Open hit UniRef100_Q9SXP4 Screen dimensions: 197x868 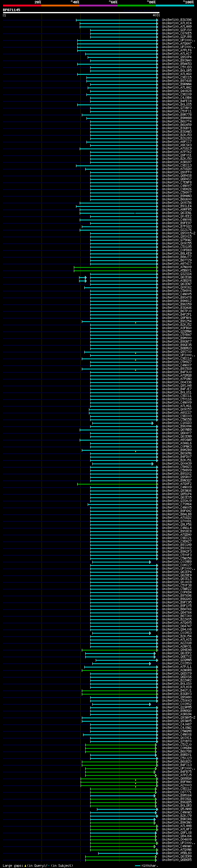coord(177,57)
